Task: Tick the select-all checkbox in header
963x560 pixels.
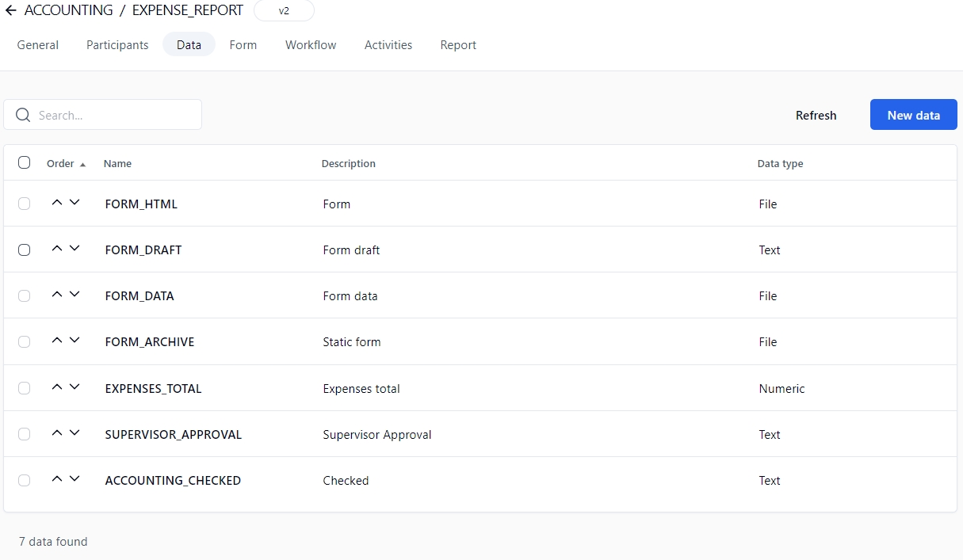Action: tap(25, 162)
